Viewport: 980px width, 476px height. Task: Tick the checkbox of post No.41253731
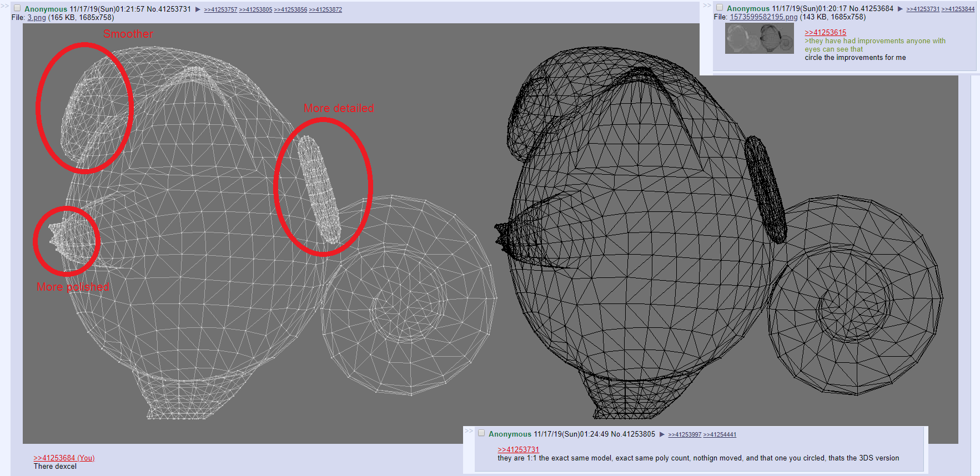tap(17, 8)
